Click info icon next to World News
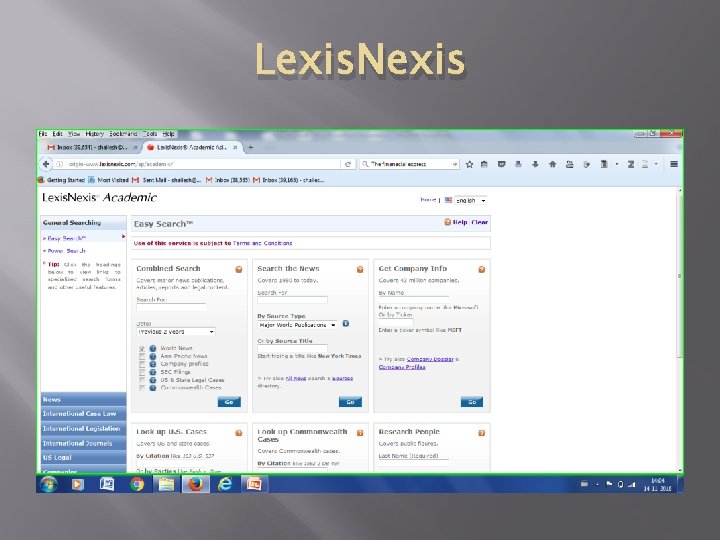This screenshot has height=540, width=720. coord(152,349)
